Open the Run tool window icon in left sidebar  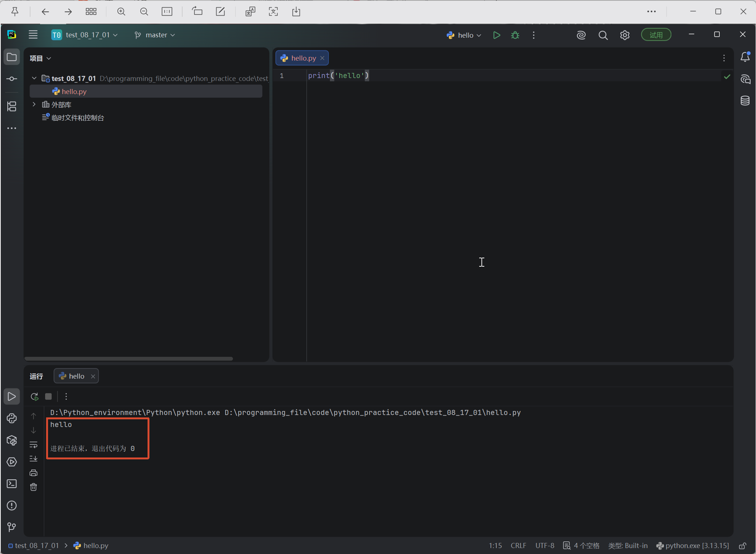(12, 397)
